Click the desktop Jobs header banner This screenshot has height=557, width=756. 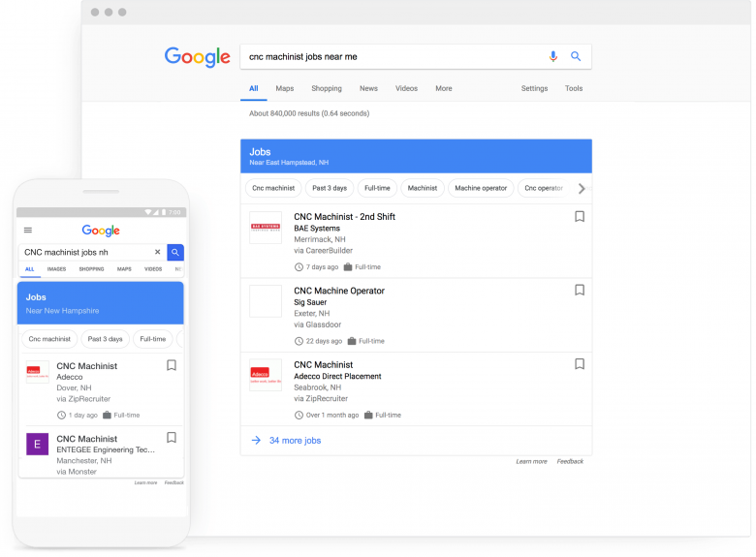(x=416, y=156)
